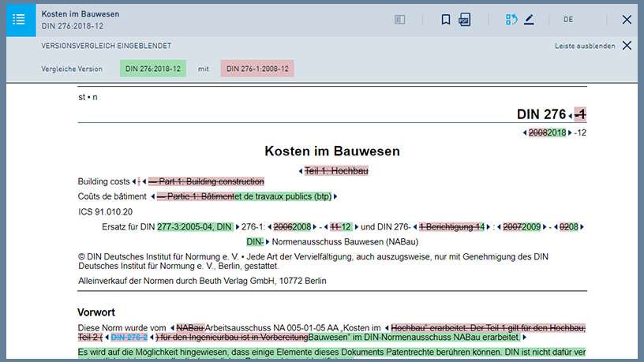Download the document as PDF

465,19
